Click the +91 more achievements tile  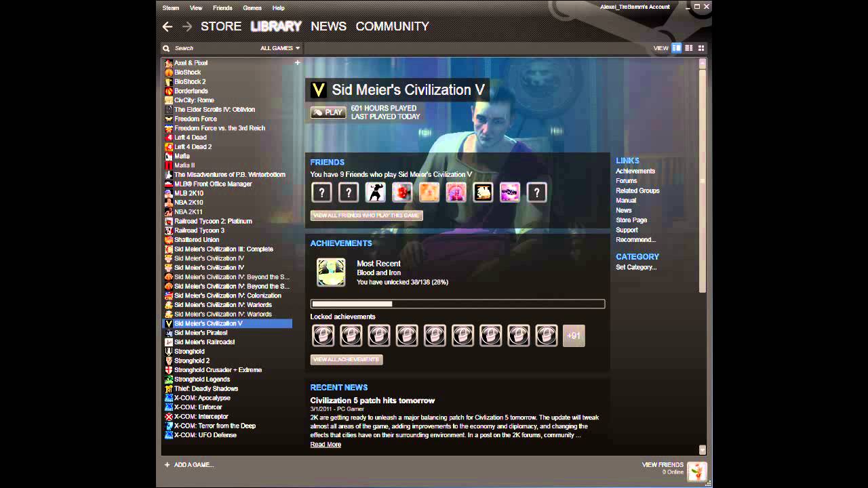click(x=574, y=335)
